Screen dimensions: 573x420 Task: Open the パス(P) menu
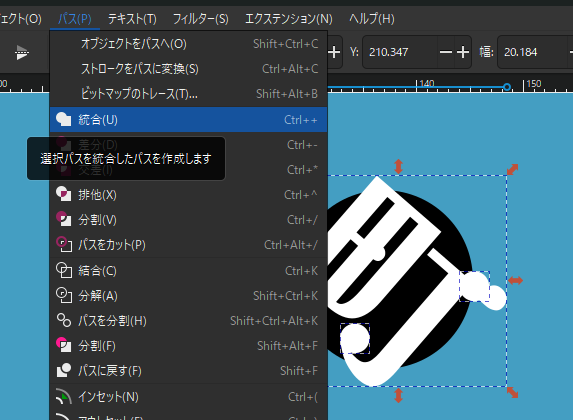75,18
